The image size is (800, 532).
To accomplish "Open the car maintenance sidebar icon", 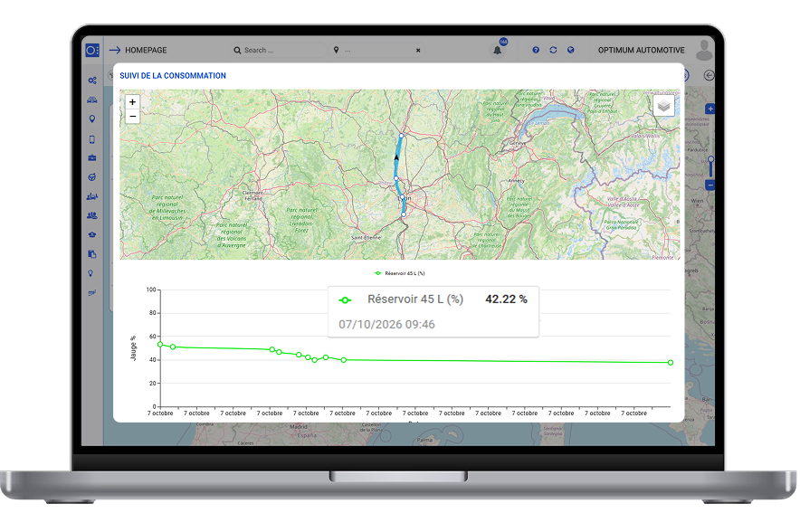I will point(91,234).
